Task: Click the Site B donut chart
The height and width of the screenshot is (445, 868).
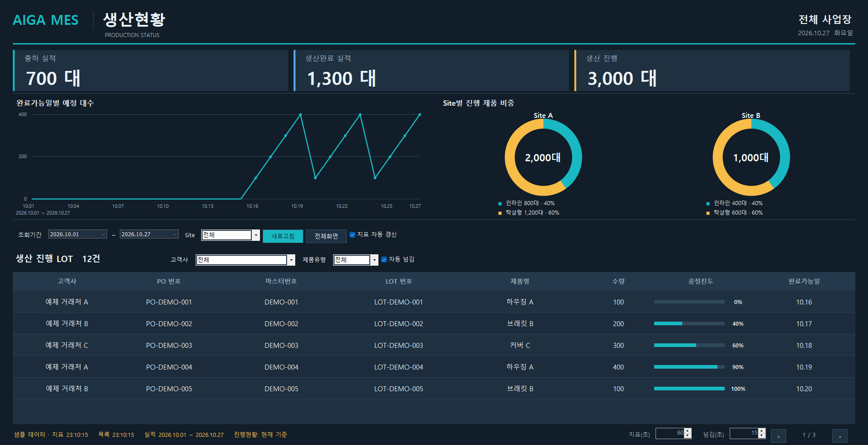Action: (x=751, y=157)
